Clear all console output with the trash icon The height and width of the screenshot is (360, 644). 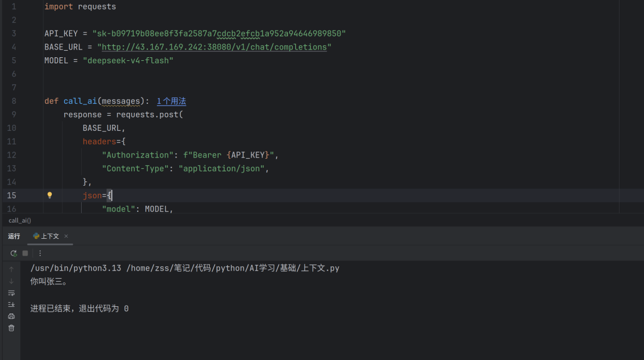(x=11, y=328)
